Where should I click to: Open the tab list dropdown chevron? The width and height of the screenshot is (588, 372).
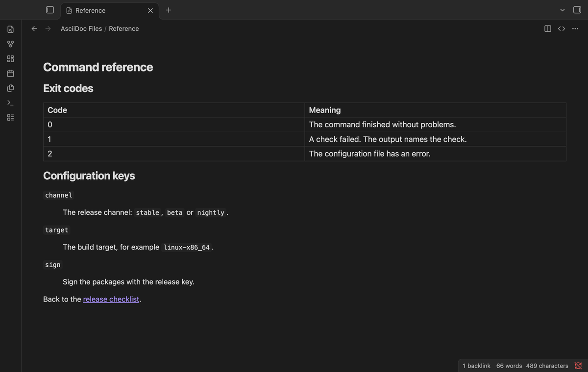pyautogui.click(x=563, y=10)
